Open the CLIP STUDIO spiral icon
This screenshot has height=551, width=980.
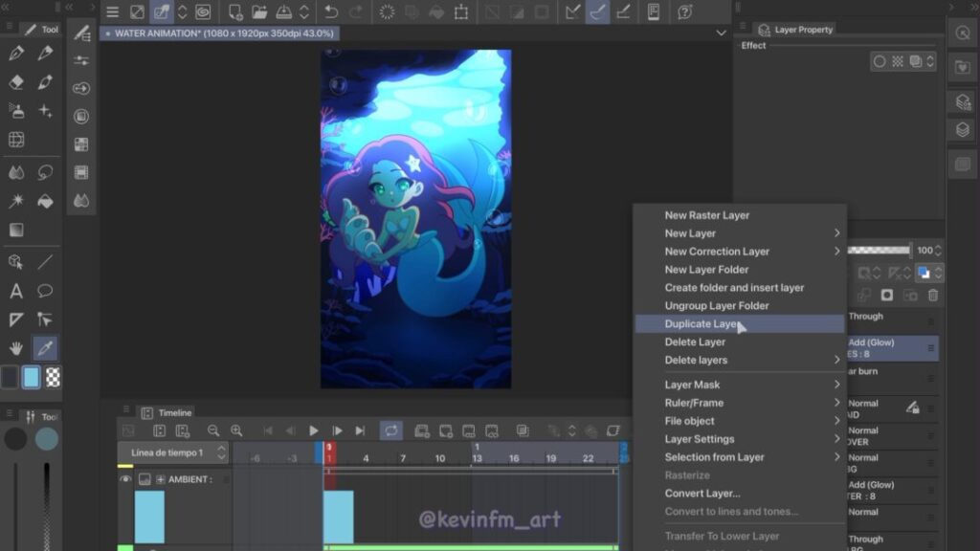tap(203, 11)
